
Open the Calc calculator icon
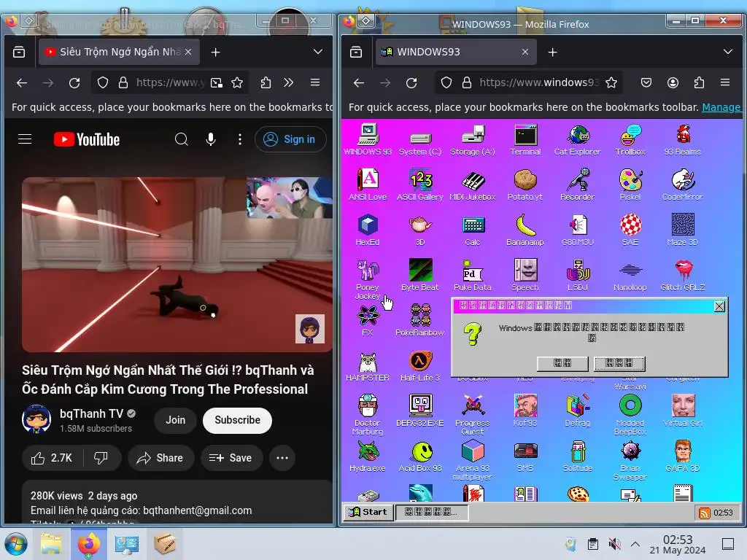pyautogui.click(x=473, y=230)
